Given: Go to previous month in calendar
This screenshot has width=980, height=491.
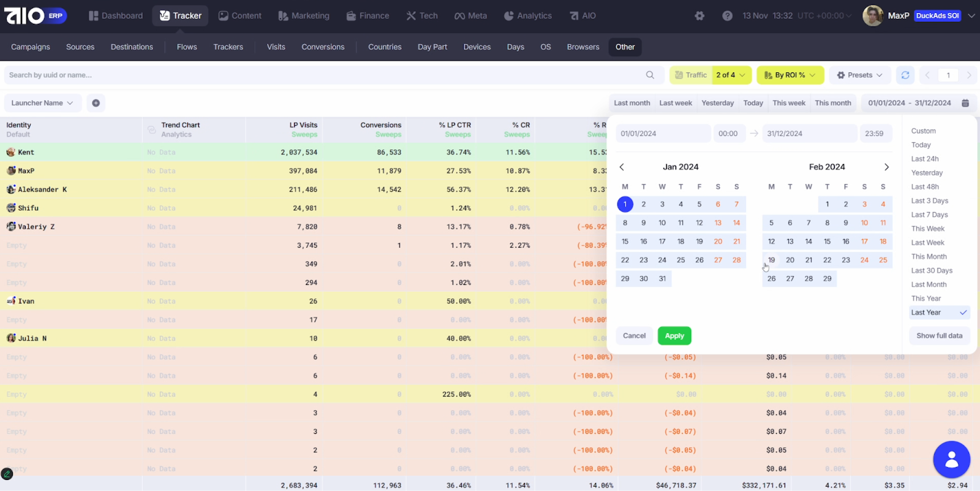Looking at the screenshot, I should [622, 167].
